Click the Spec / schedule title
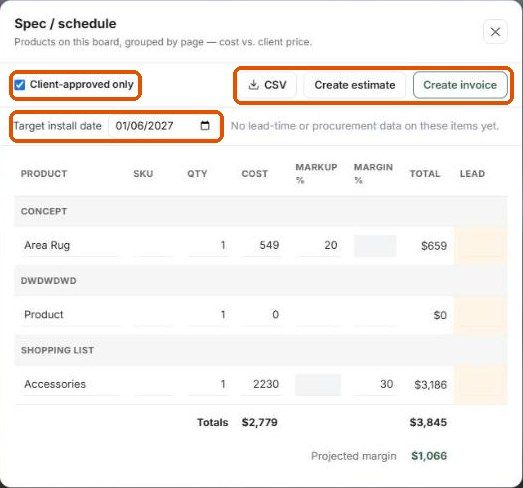 (65, 24)
